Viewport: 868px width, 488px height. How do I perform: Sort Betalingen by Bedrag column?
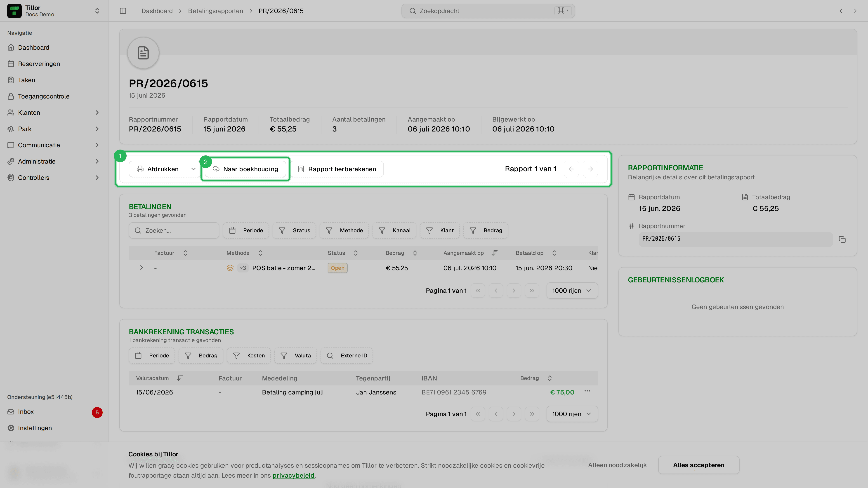(401, 253)
